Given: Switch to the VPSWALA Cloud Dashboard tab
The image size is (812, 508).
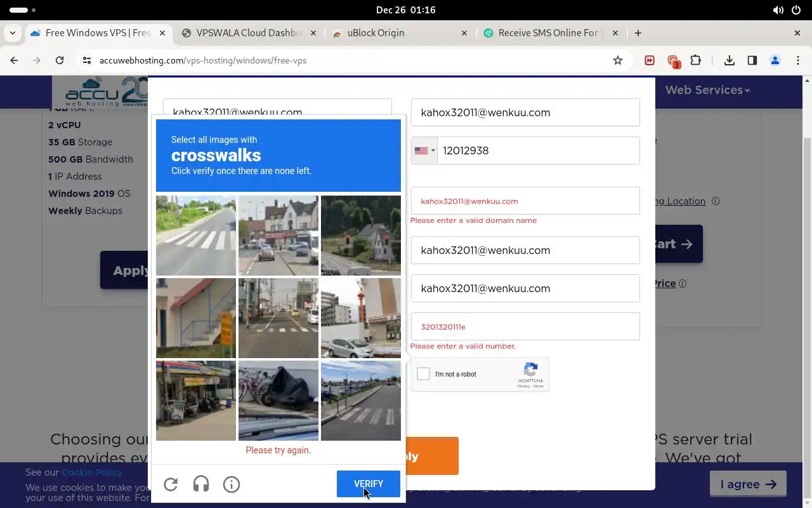Looking at the screenshot, I should (249, 33).
